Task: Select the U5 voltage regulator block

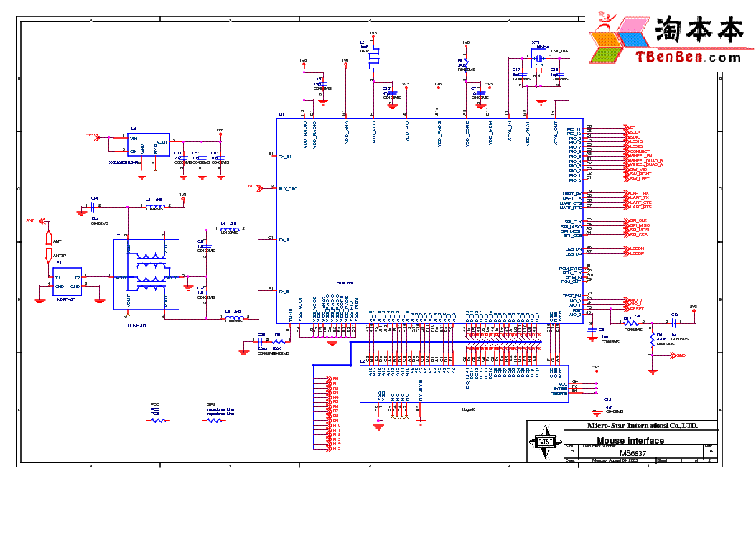Action: point(149,144)
